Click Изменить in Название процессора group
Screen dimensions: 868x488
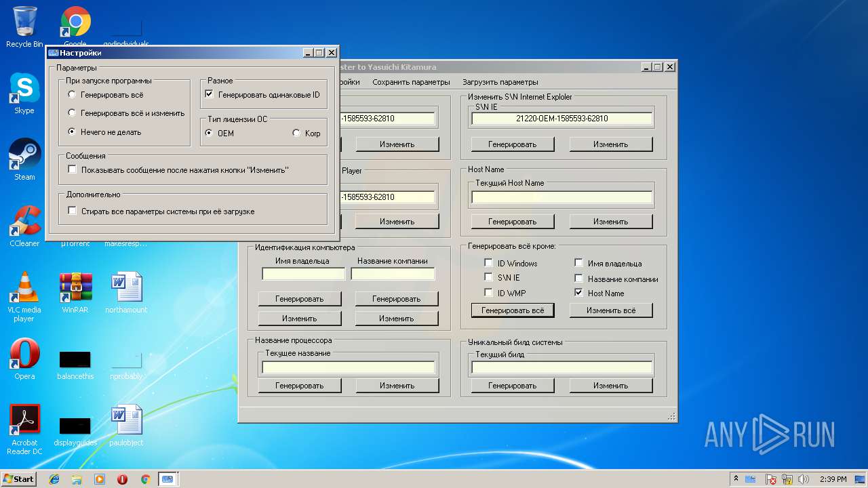pos(397,386)
